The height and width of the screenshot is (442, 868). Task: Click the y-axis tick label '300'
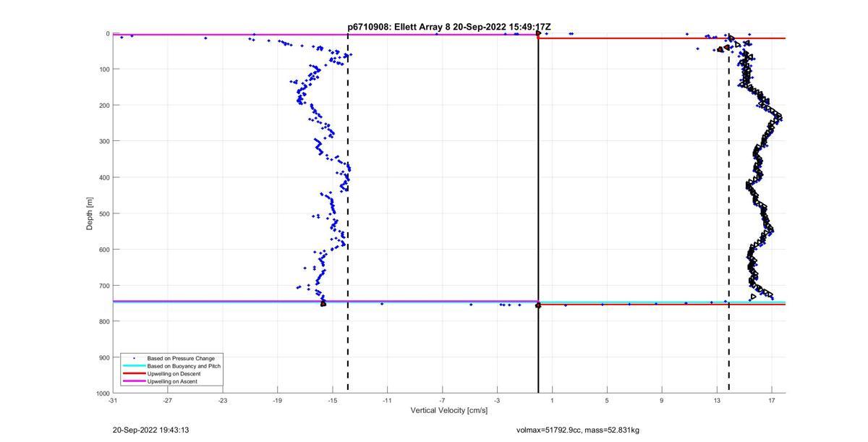point(104,141)
